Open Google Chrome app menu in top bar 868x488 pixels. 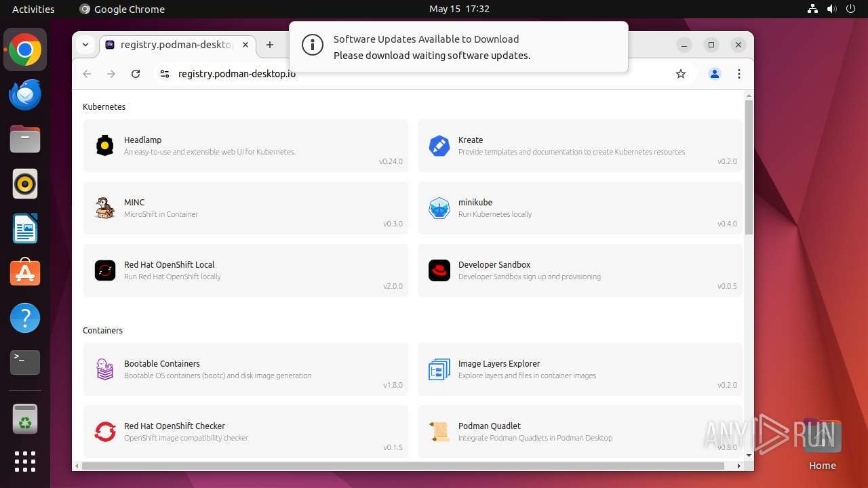122,9
